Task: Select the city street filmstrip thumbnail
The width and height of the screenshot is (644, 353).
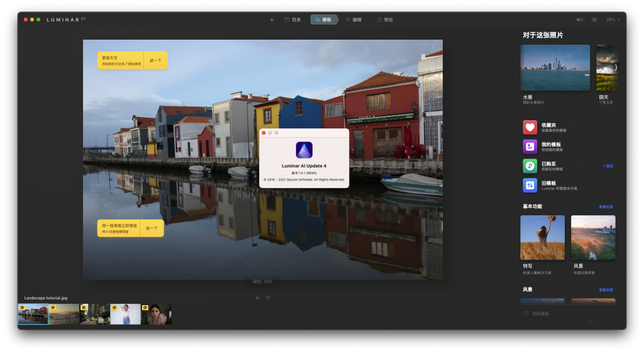Action: [95, 315]
